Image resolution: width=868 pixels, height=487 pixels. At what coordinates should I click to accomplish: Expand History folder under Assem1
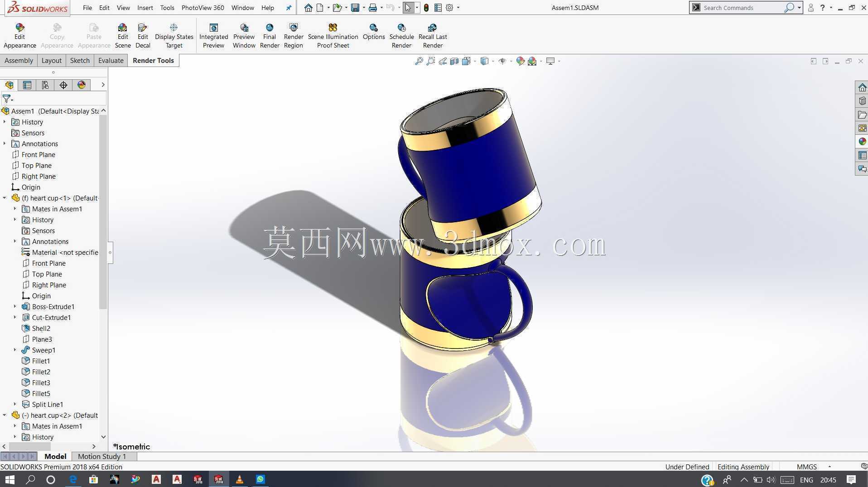click(x=5, y=122)
